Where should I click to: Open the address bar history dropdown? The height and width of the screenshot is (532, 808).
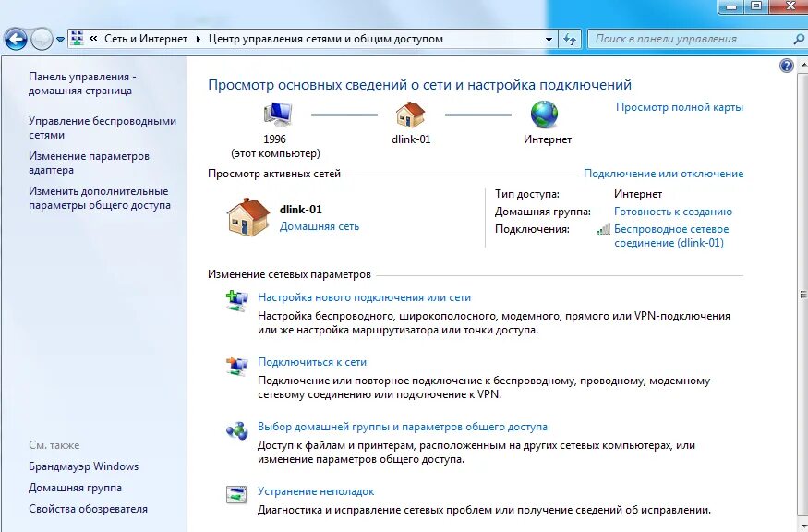click(549, 39)
